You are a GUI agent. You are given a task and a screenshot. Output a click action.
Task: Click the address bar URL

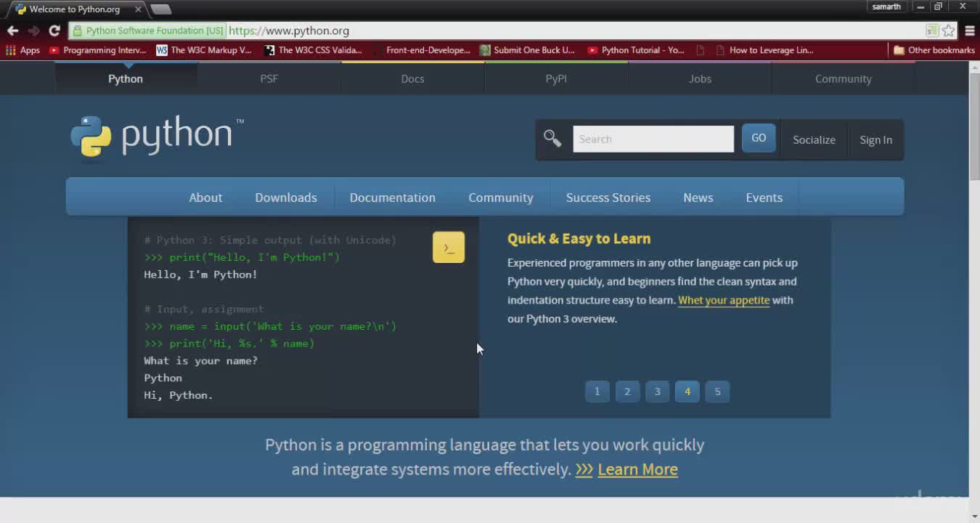pyautogui.click(x=289, y=31)
